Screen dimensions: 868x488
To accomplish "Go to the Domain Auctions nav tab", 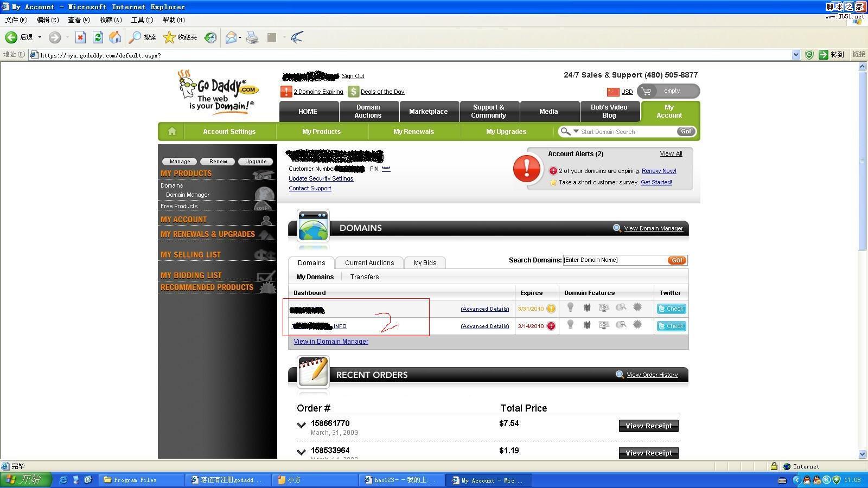I will [368, 111].
